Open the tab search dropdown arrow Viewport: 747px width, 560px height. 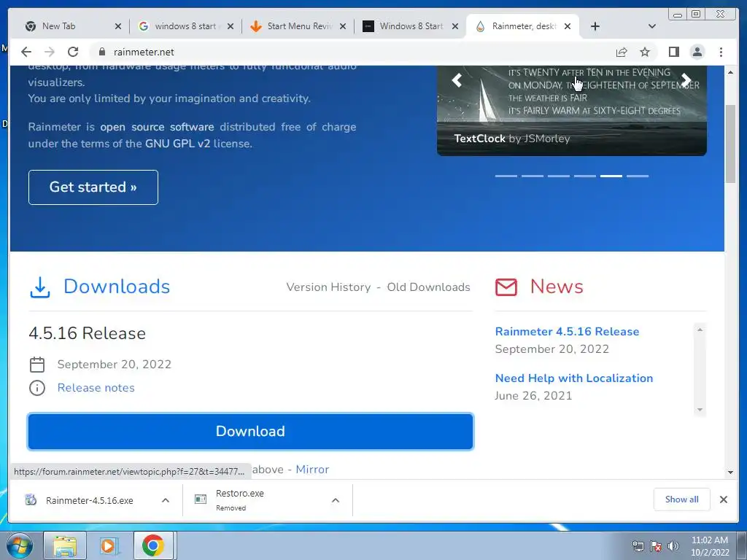652,26
